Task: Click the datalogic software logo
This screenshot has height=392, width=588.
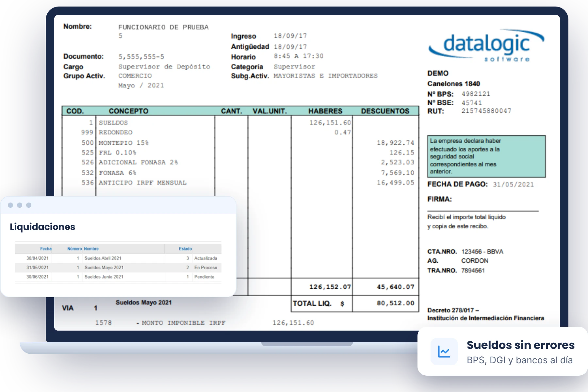Action: pyautogui.click(x=486, y=45)
